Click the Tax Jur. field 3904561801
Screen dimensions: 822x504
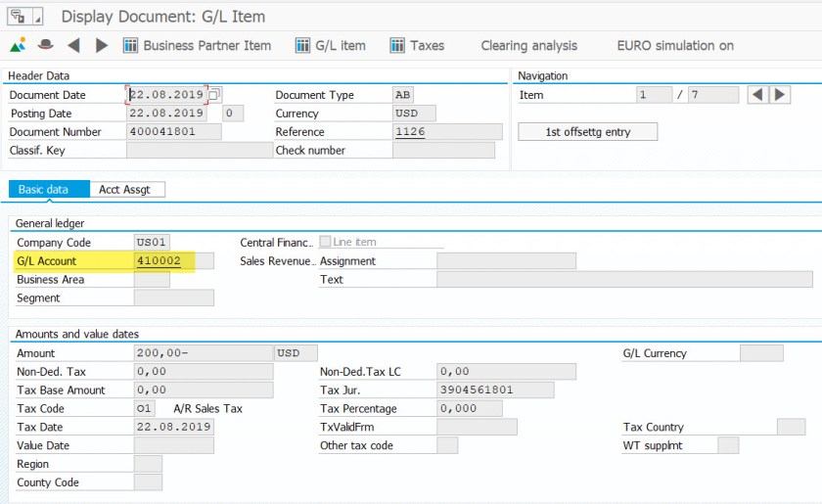pyautogui.click(x=495, y=389)
